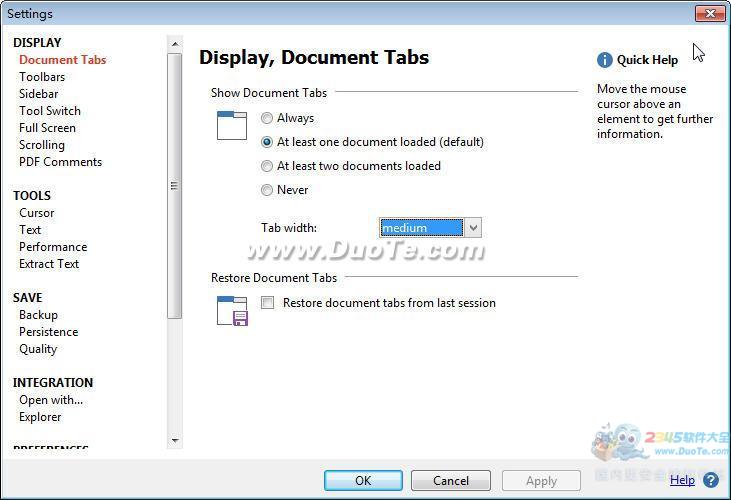Click the INTEGRATION section heading
The image size is (731, 500).
pyautogui.click(x=53, y=383)
